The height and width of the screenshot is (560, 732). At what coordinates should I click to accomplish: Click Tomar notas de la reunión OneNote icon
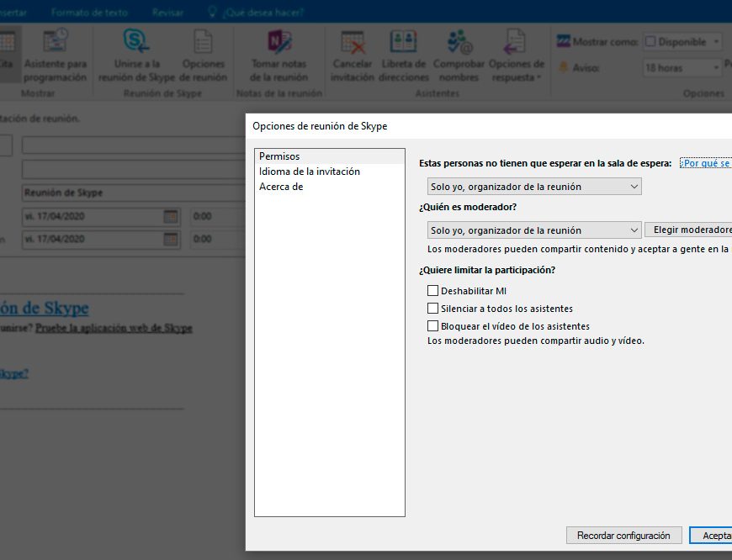click(279, 41)
